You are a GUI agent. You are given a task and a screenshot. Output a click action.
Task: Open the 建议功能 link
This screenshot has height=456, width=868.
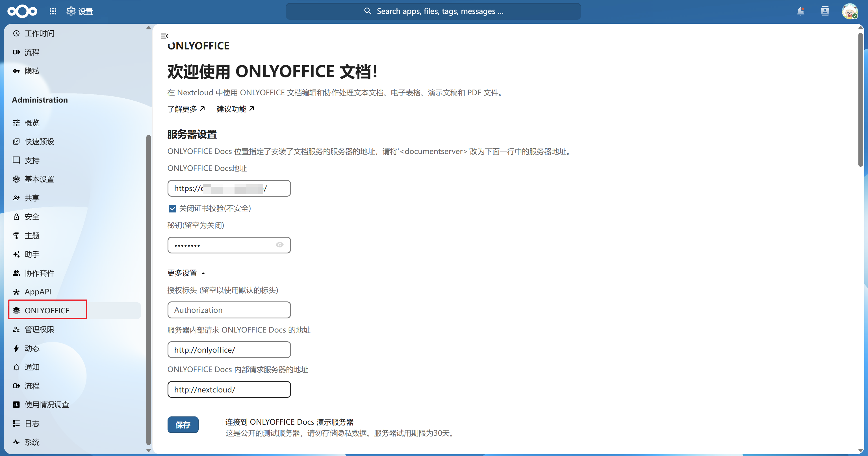(x=236, y=109)
